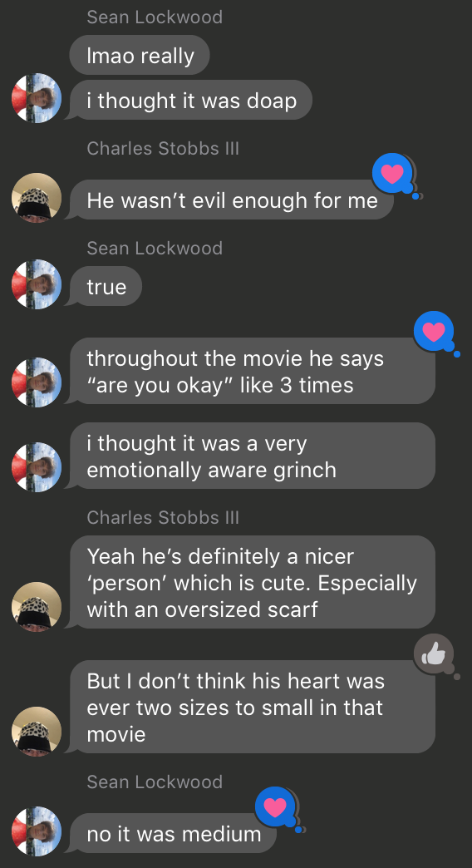472x868 pixels.
Task: Click heart reaction on "He wasn't evil enough" message
Action: coord(392,174)
